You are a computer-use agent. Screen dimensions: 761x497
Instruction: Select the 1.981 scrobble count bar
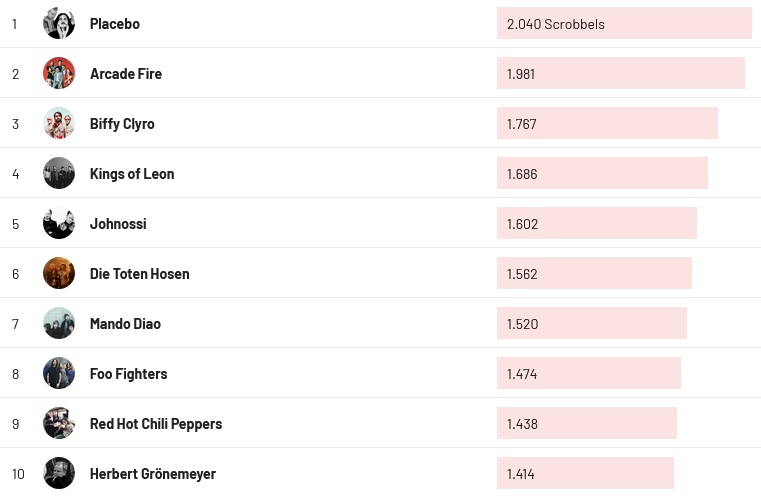click(x=620, y=73)
